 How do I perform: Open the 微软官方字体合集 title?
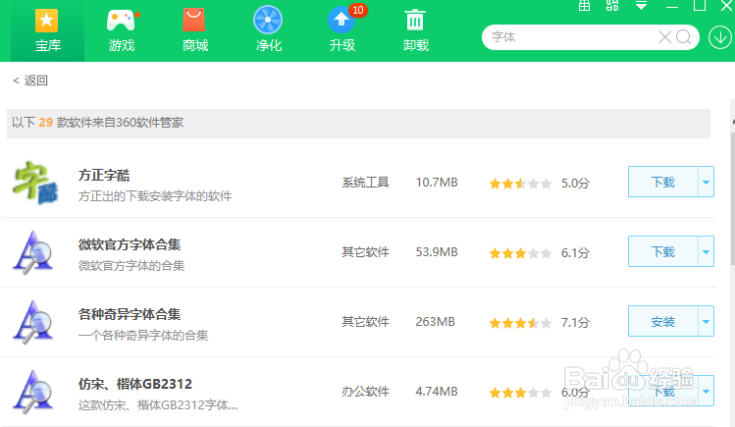point(129,244)
